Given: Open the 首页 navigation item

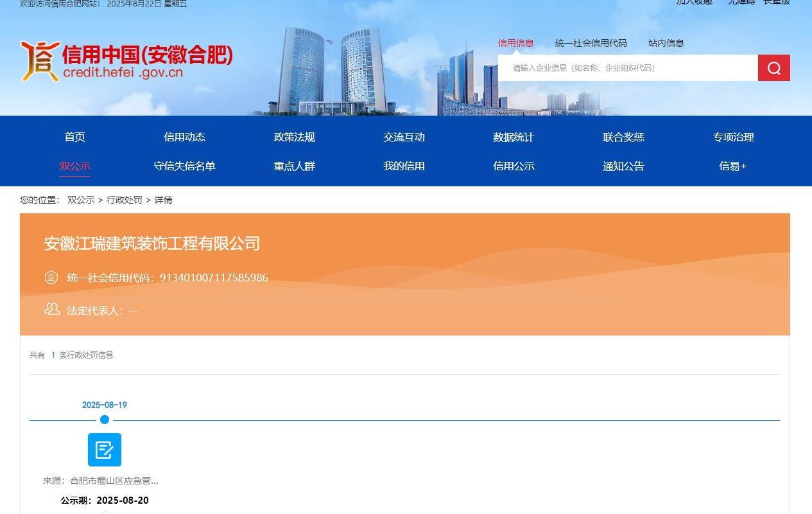Looking at the screenshot, I should click(75, 136).
